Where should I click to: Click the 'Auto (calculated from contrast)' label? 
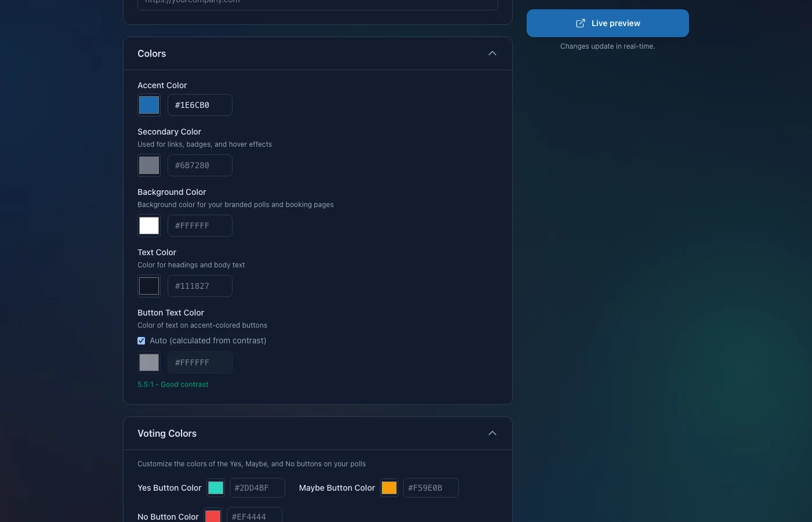coord(208,340)
